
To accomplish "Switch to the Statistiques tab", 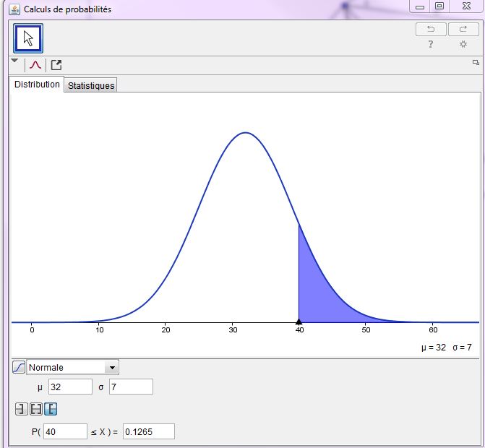I will tap(91, 85).
